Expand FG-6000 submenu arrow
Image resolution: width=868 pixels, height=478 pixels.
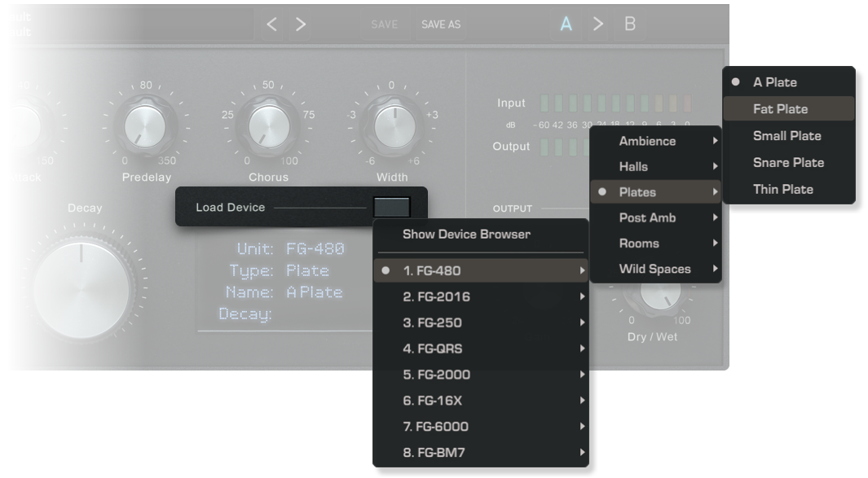click(582, 427)
